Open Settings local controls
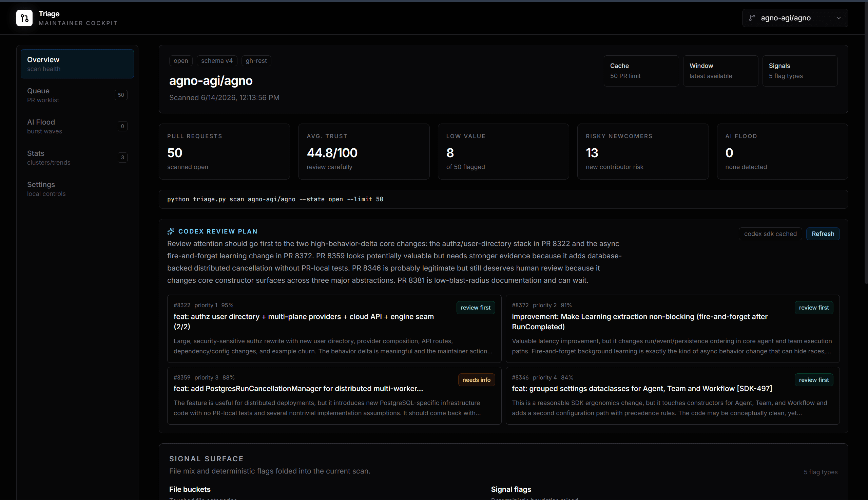 point(77,189)
